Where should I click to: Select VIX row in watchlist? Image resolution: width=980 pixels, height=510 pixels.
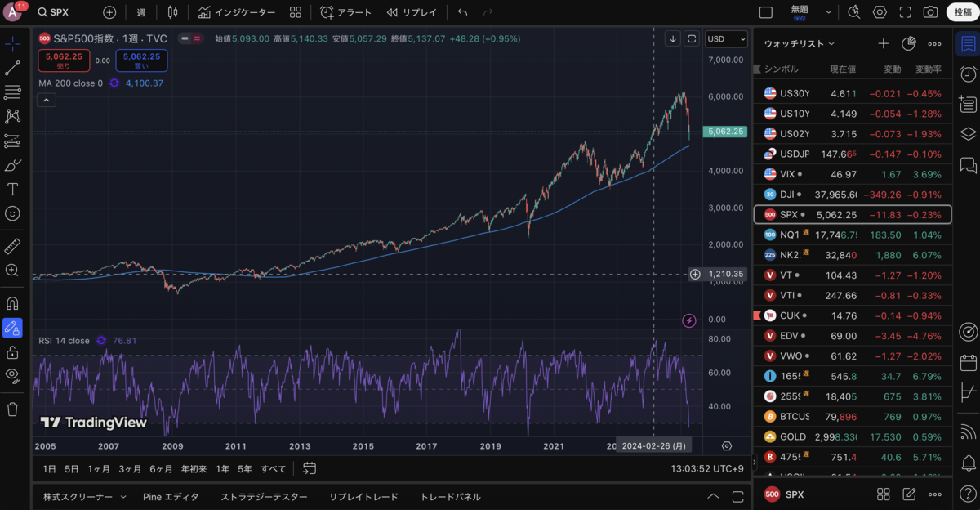[x=853, y=174]
